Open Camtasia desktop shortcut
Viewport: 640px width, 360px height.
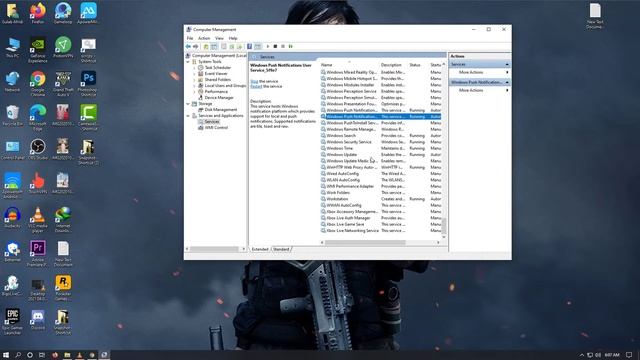coord(88,118)
